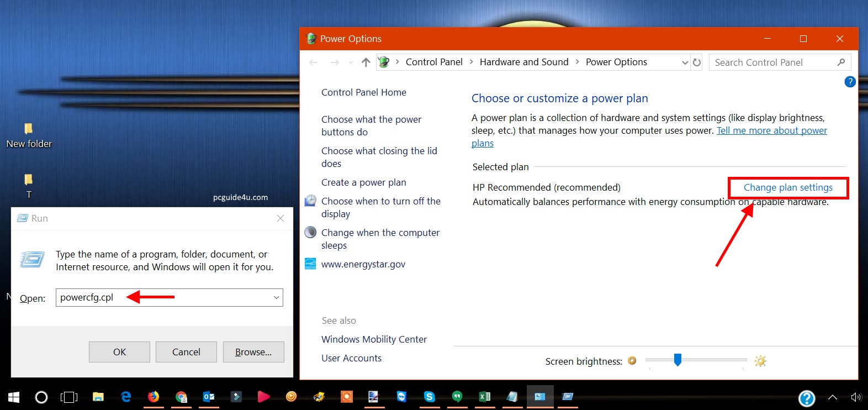Expand the Run dialog Open dropdown
The image size is (868, 410).
click(x=276, y=298)
